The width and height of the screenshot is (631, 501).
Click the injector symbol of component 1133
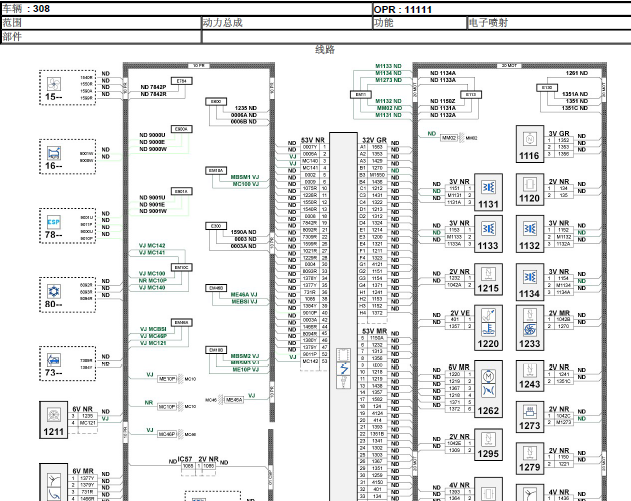pos(489,229)
